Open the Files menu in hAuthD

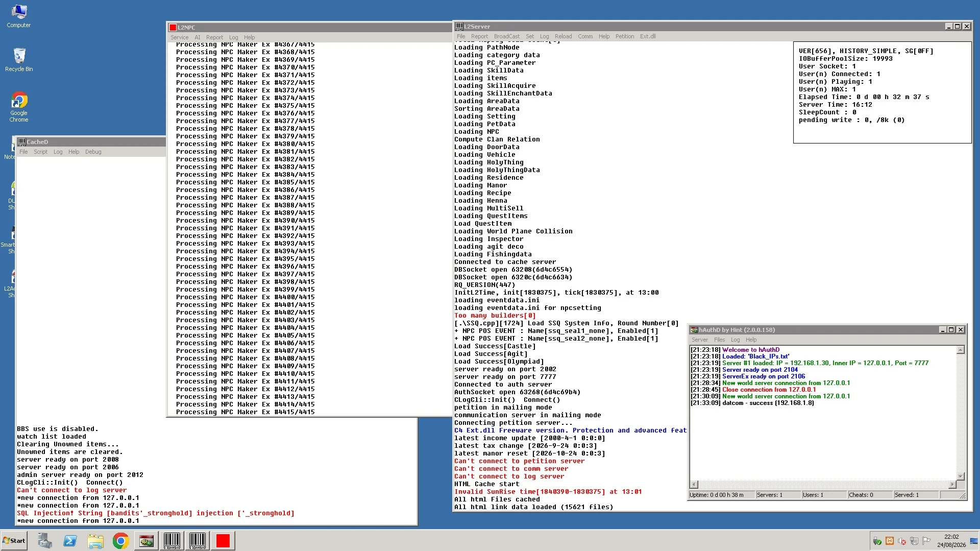[x=719, y=340]
